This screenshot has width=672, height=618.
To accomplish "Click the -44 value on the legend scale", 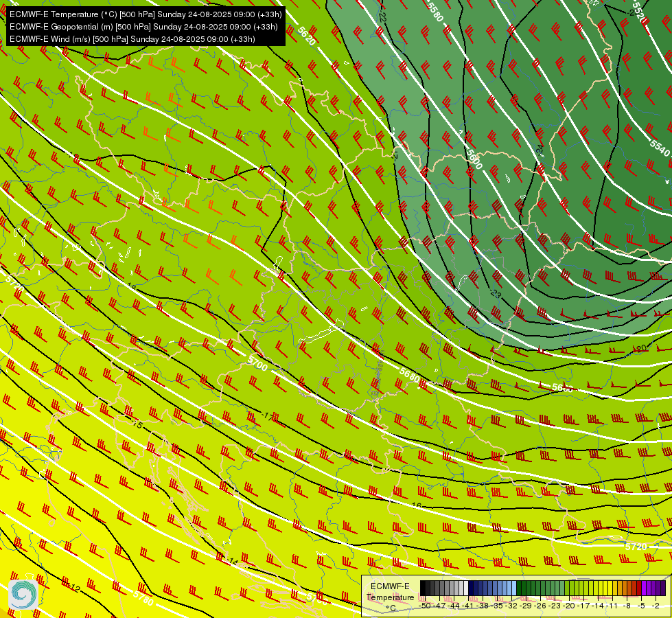I will [x=454, y=606].
